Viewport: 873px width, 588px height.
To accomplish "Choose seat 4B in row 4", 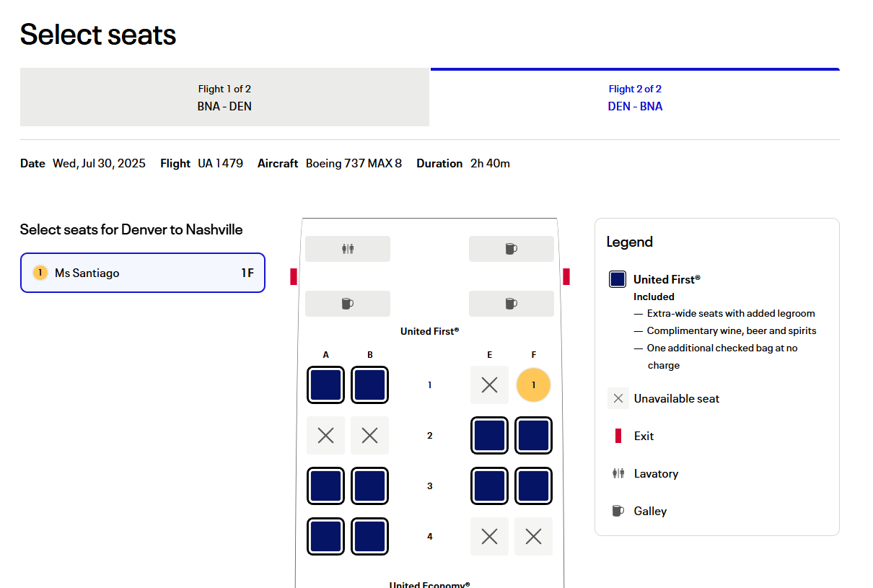I will [x=370, y=537].
